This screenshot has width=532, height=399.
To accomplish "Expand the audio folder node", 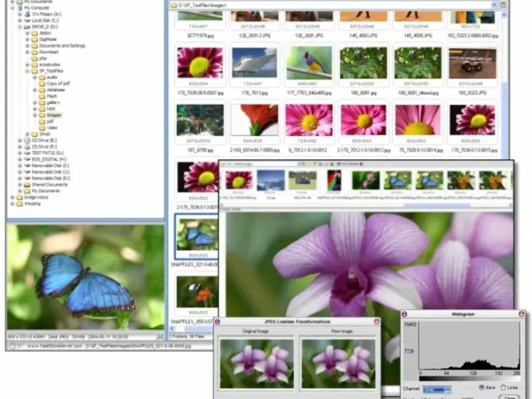I will 35,77.
